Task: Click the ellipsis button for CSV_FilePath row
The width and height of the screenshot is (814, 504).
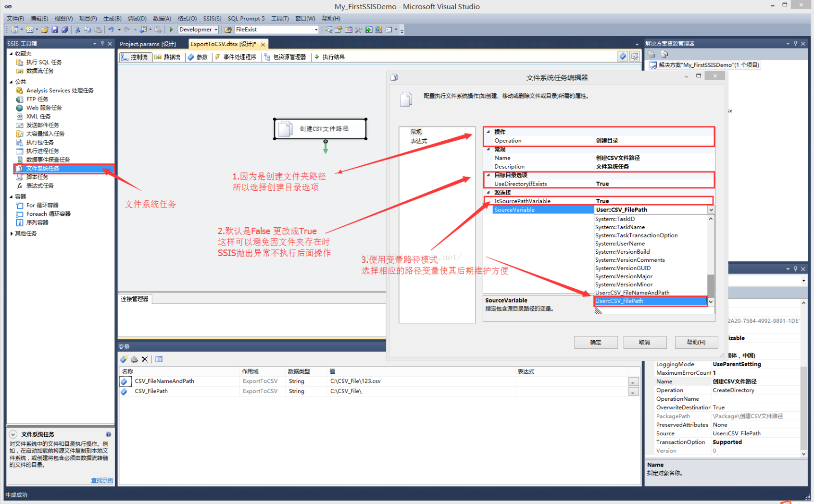Action: [x=633, y=392]
